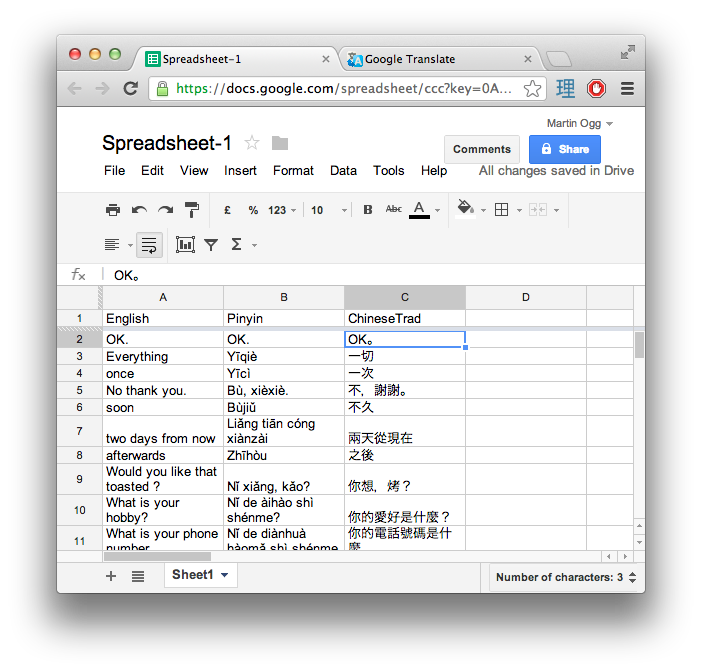Click the folder icon next to title
The image size is (702, 672).
pyautogui.click(x=280, y=143)
